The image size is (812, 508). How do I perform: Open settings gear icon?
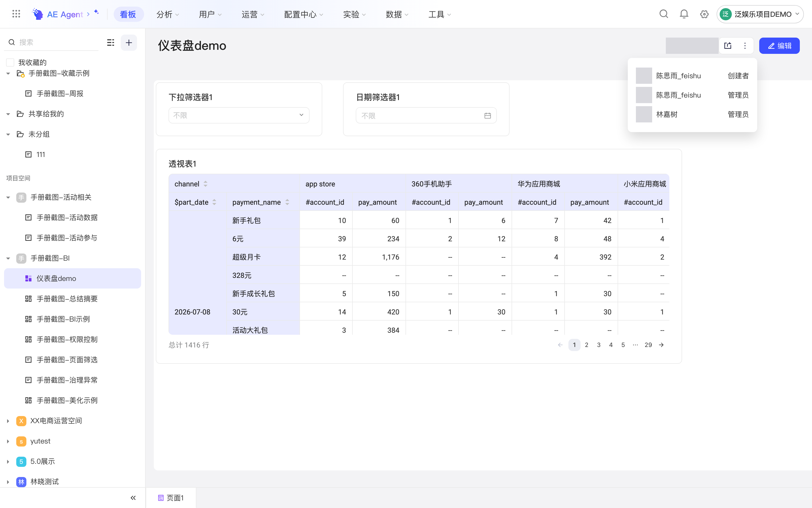click(x=704, y=14)
